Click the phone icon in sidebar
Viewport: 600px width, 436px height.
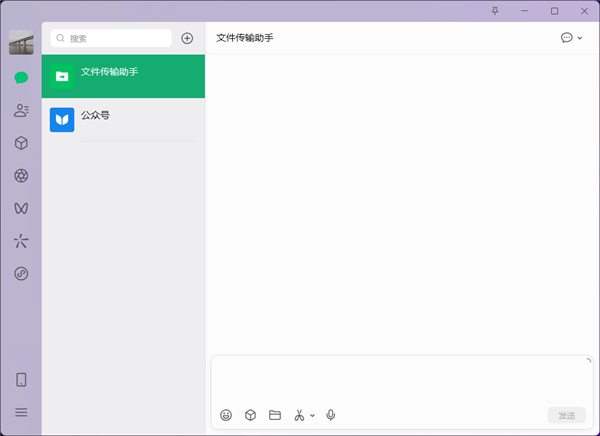pos(21,380)
